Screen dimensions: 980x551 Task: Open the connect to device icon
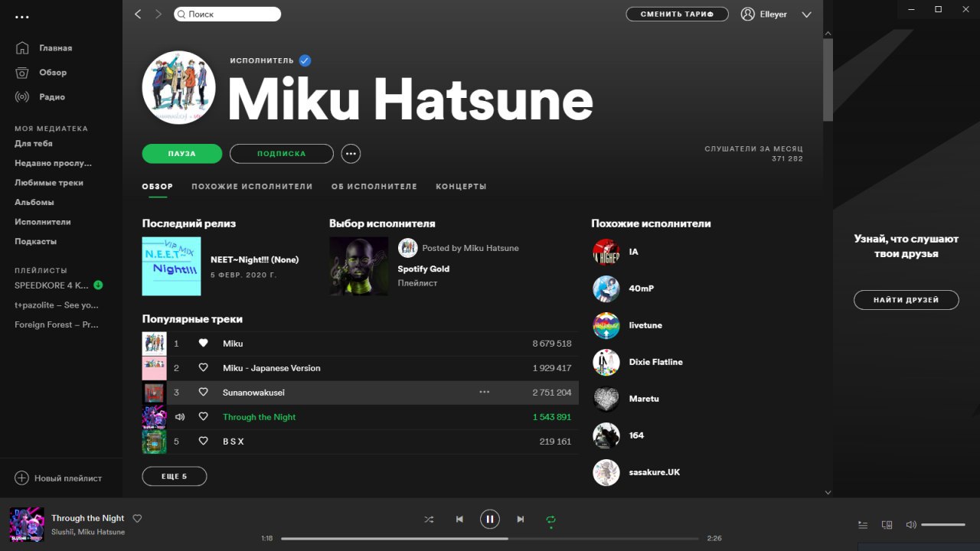pyautogui.click(x=887, y=525)
